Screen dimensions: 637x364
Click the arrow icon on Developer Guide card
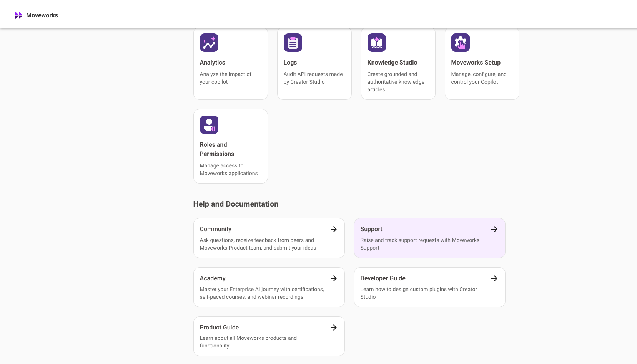[494, 278]
